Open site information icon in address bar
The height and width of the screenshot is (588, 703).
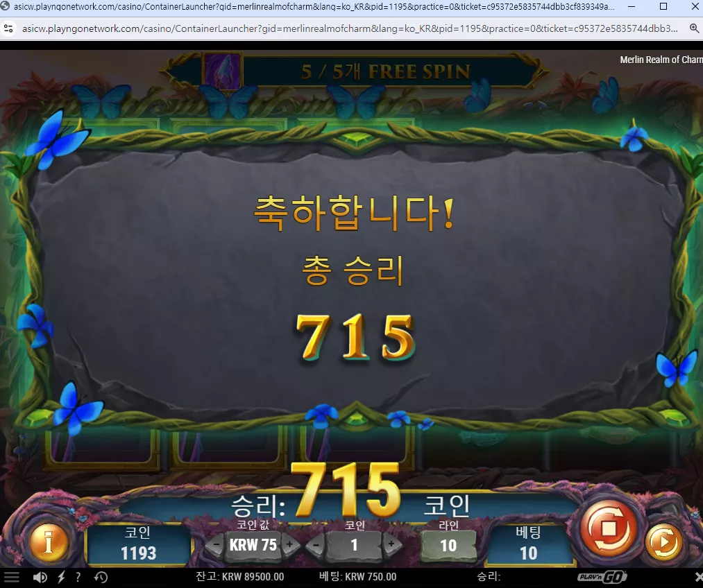click(x=8, y=28)
